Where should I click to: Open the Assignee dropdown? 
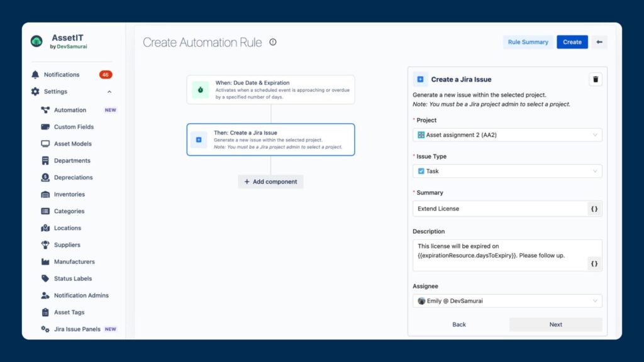click(x=507, y=300)
